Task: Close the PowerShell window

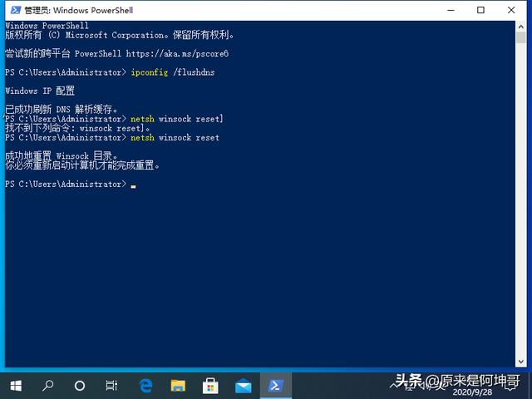Action: point(511,10)
